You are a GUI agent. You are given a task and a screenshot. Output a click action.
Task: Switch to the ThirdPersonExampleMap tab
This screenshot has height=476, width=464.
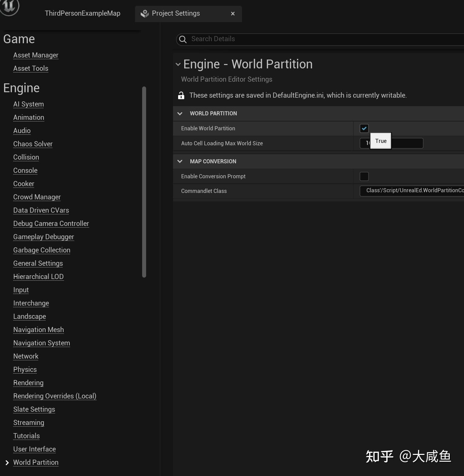pyautogui.click(x=82, y=13)
